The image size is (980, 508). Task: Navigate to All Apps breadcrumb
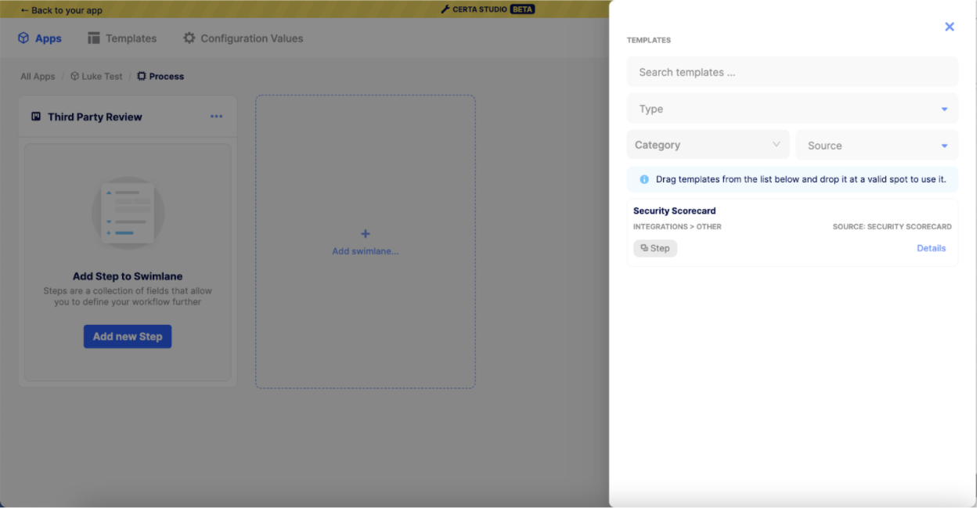click(38, 77)
